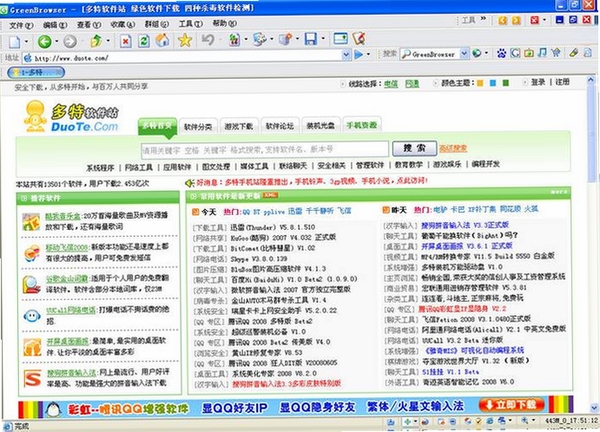Search with the Google G icon
Image resolution: width=600 pixels, height=432 pixels.
tap(515, 53)
